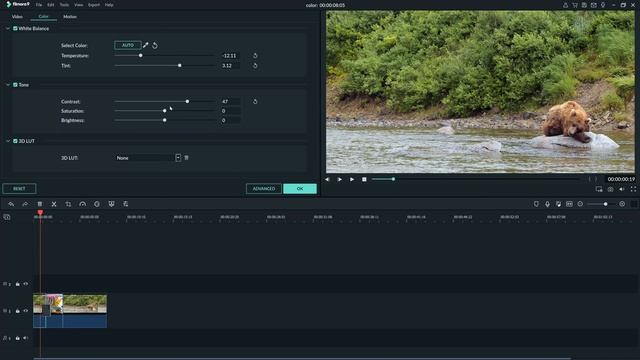
Task: Collapse the White Balance section
Action: click(x=8, y=29)
